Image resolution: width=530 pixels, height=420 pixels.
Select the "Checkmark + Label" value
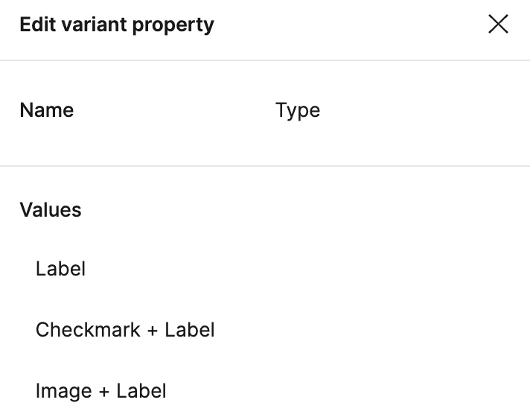click(125, 330)
